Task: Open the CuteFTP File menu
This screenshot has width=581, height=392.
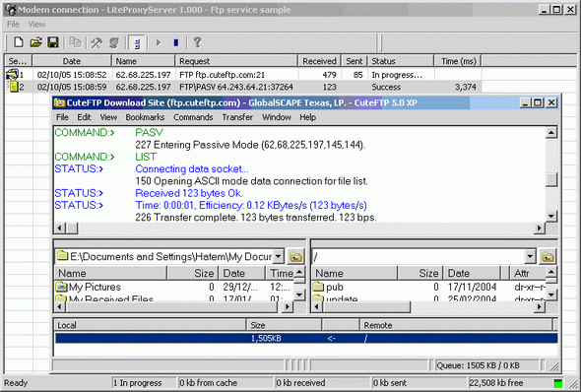Action: (62, 117)
